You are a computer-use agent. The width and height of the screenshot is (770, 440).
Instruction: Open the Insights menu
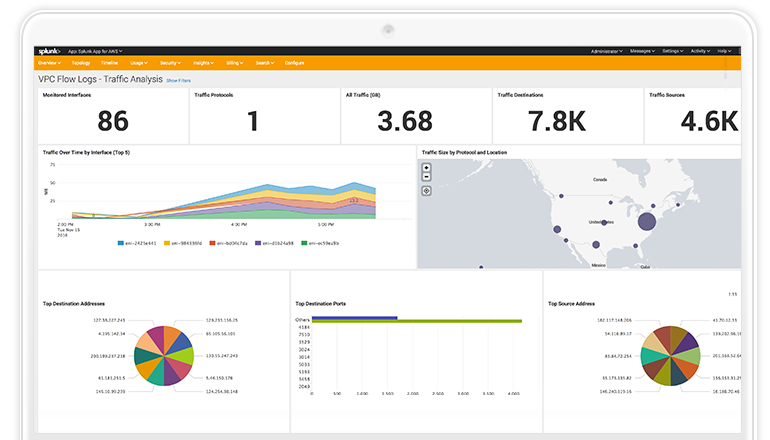click(x=203, y=63)
